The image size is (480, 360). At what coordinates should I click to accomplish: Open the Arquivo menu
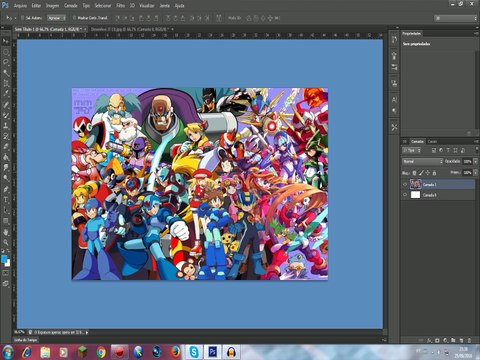pos(20,6)
